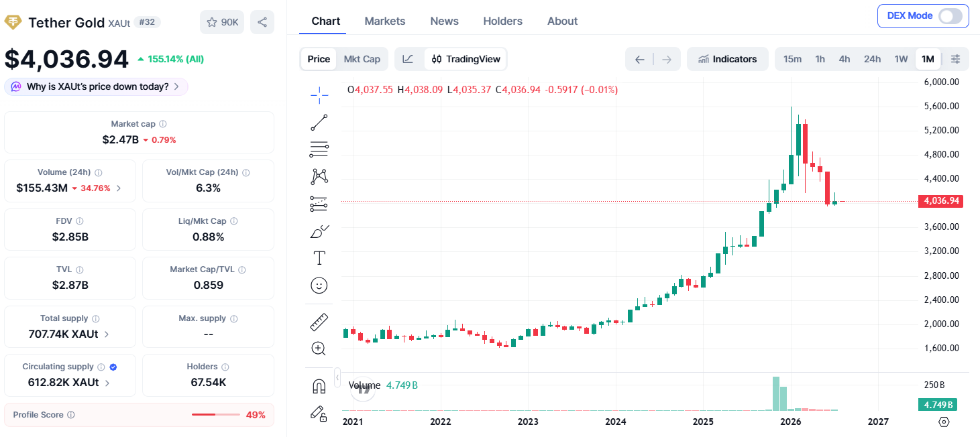
Task: Choose the Text annotation tool
Action: pyautogui.click(x=319, y=258)
